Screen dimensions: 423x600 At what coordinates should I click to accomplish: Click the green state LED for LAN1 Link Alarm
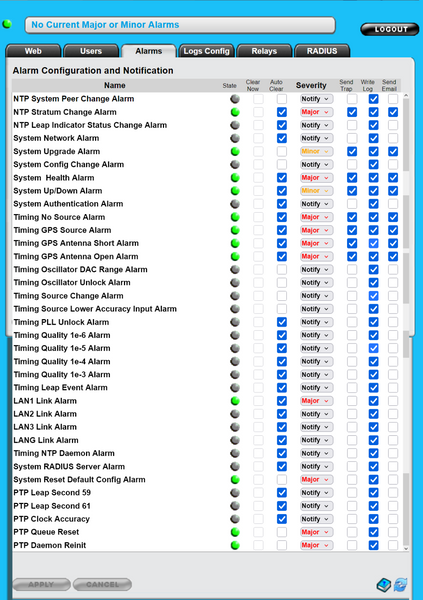[x=235, y=401]
